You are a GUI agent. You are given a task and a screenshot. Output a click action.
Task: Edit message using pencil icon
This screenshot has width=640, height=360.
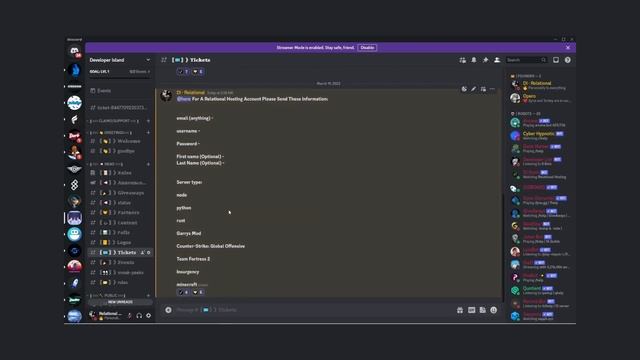pyautogui.click(x=473, y=89)
